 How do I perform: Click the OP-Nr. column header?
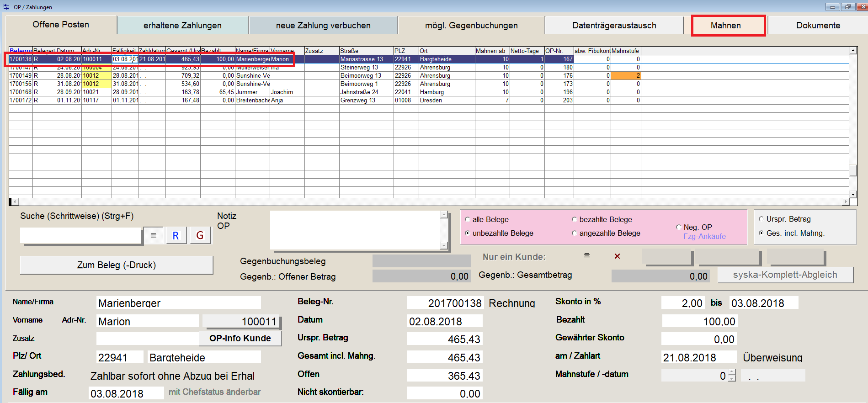[x=559, y=51]
